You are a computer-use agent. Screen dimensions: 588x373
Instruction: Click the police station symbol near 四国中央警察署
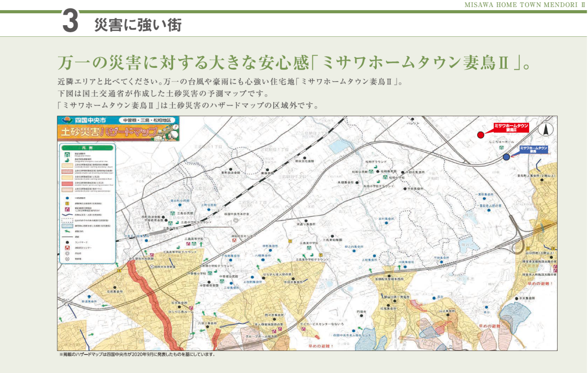(x=152, y=267)
